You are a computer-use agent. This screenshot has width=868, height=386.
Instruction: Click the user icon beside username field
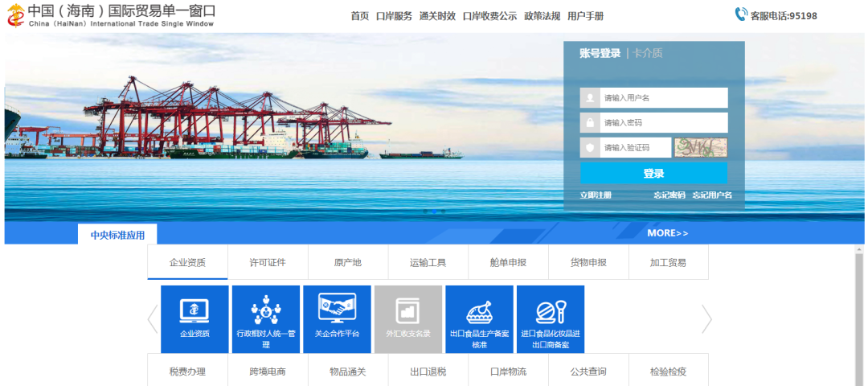[x=590, y=98]
